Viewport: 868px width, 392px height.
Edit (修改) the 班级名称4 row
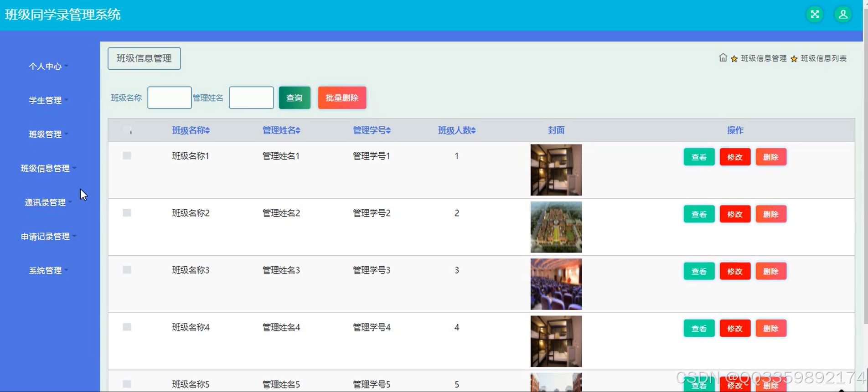coord(735,328)
